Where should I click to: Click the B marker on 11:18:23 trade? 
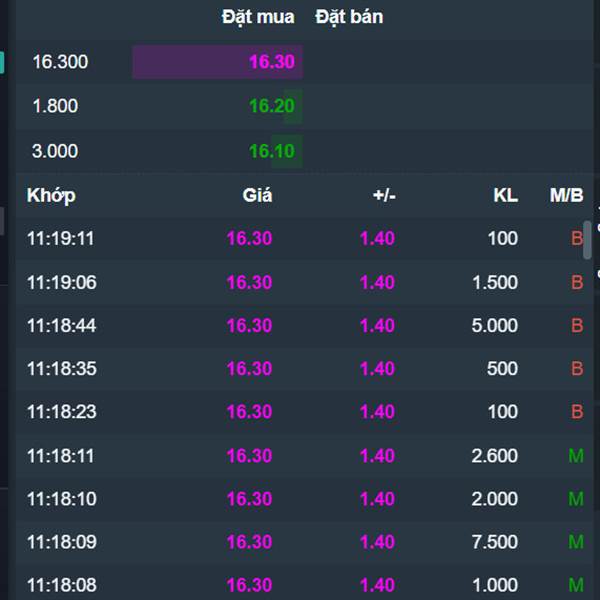tap(577, 412)
